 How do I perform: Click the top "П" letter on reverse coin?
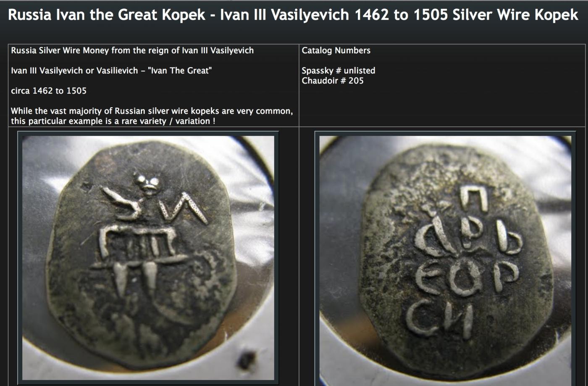pyautogui.click(x=474, y=199)
